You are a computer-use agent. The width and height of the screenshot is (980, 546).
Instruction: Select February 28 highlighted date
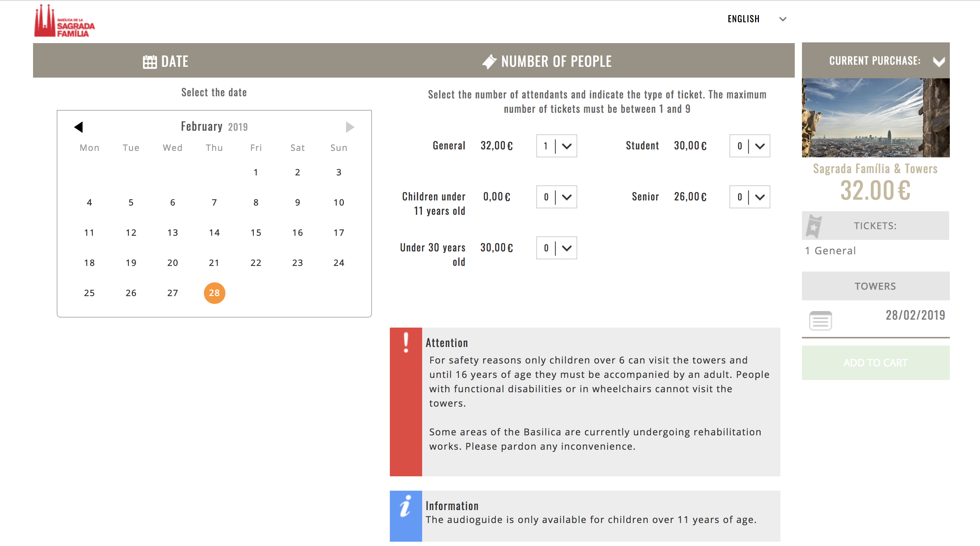click(214, 293)
